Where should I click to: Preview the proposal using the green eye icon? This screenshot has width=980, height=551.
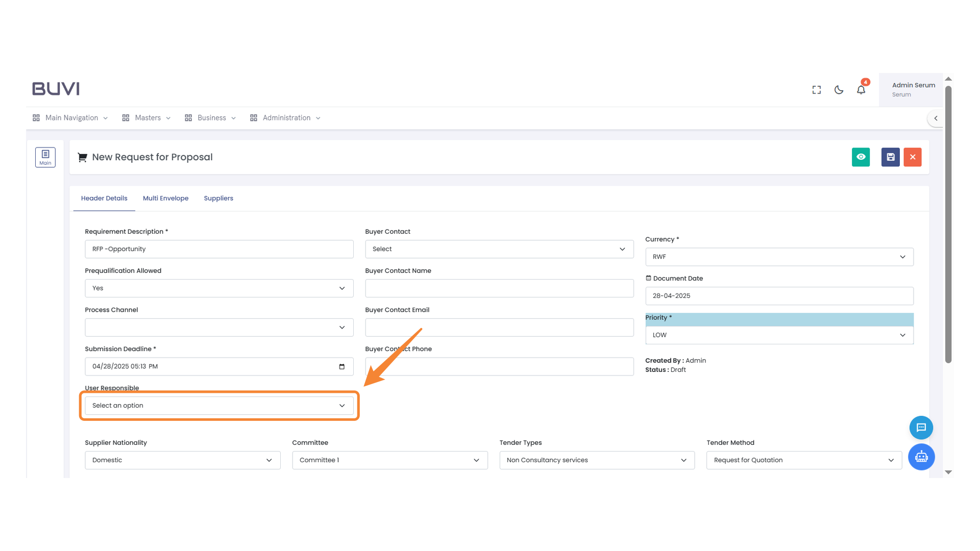(861, 157)
